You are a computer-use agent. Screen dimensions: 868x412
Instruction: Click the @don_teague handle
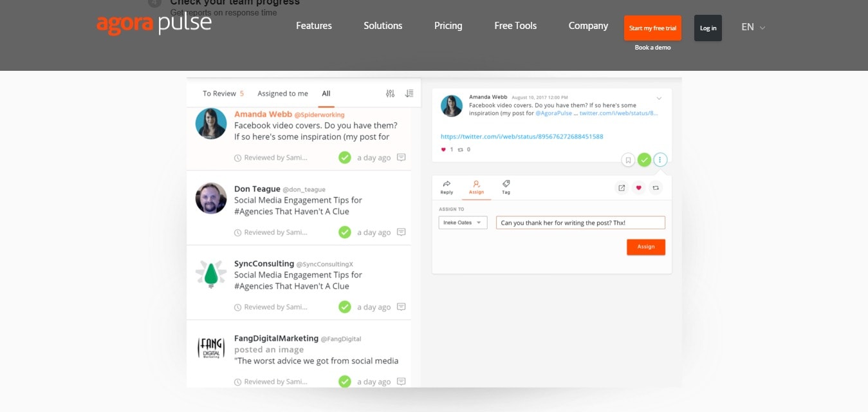coord(304,189)
